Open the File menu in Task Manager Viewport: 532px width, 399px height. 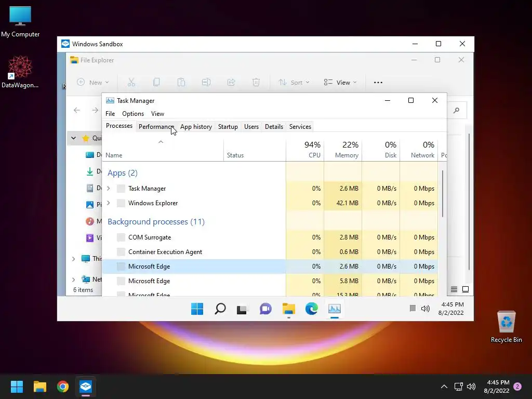click(x=110, y=114)
